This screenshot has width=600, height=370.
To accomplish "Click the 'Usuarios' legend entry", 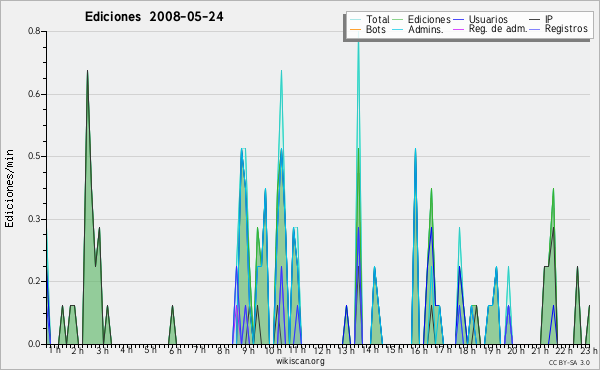I will click(480, 19).
